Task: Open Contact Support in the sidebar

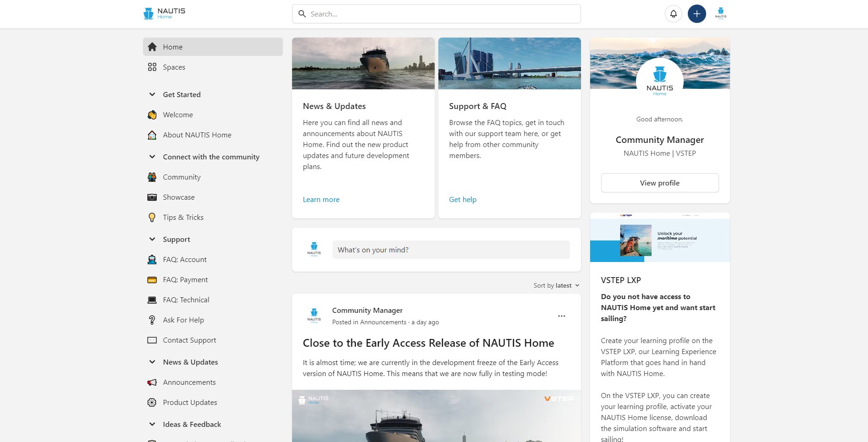Action: (213, 340)
